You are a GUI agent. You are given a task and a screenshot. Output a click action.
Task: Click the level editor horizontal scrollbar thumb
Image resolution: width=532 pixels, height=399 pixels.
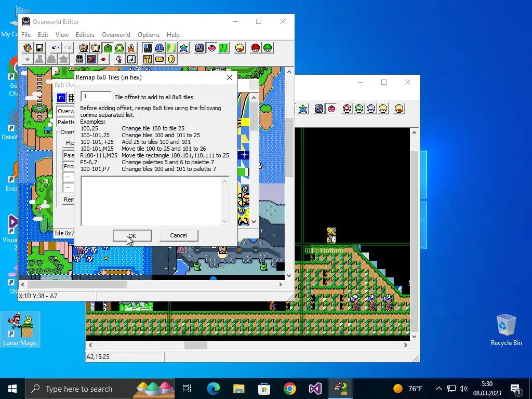196,345
